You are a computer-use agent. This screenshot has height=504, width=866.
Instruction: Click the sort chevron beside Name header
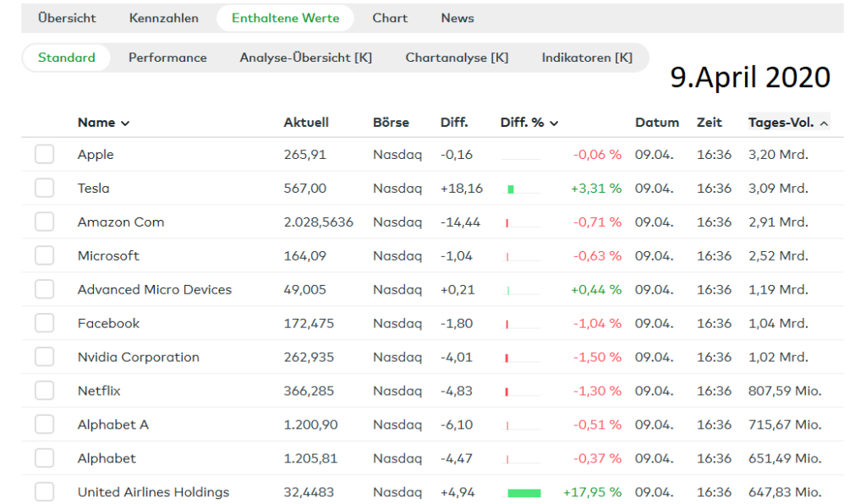click(x=125, y=123)
